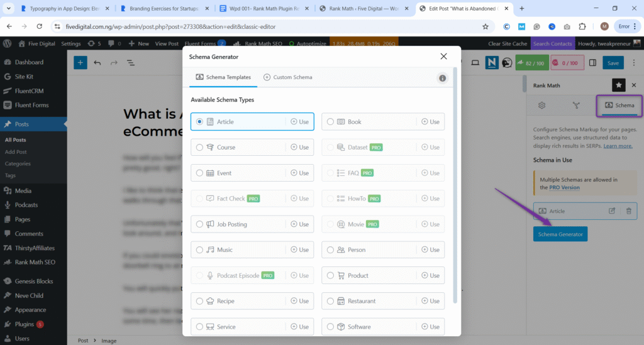
Task: Choose the Person schema radio button
Action: pos(330,249)
